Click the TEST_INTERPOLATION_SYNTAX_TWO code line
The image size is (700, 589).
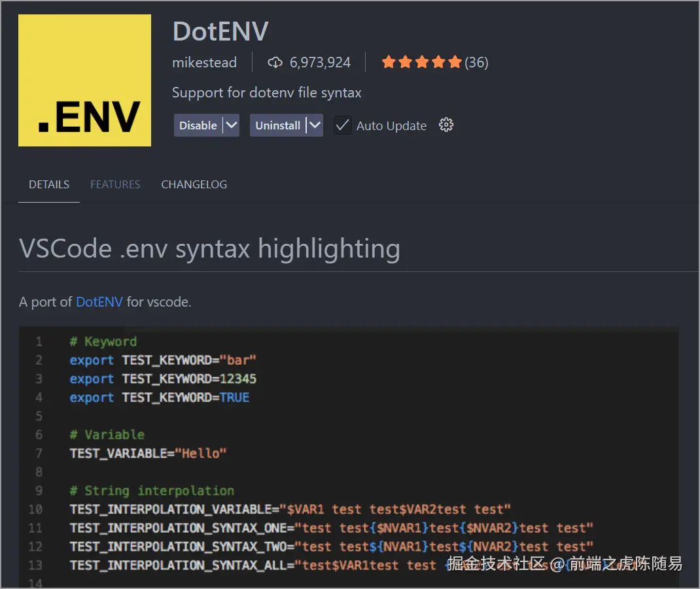pos(331,547)
